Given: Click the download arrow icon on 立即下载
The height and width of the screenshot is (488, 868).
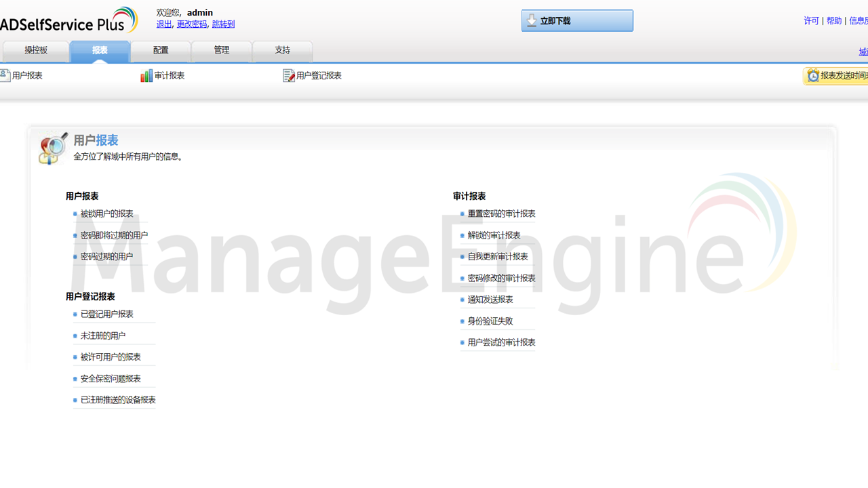Looking at the screenshot, I should pos(531,20).
